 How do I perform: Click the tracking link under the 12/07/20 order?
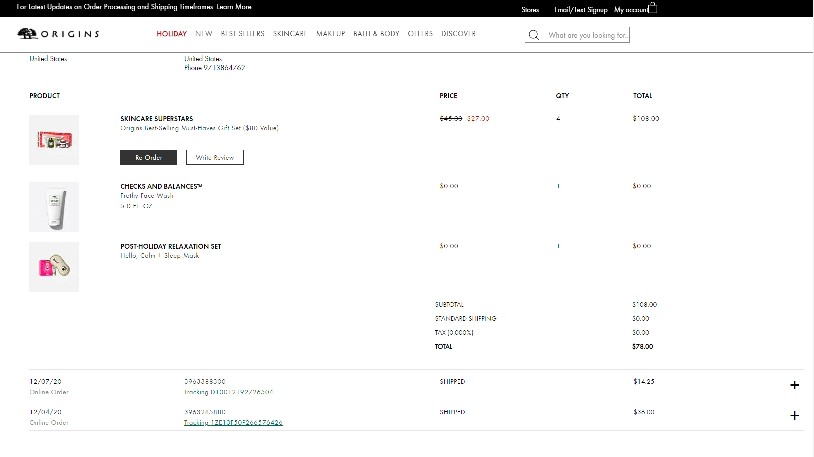point(228,392)
